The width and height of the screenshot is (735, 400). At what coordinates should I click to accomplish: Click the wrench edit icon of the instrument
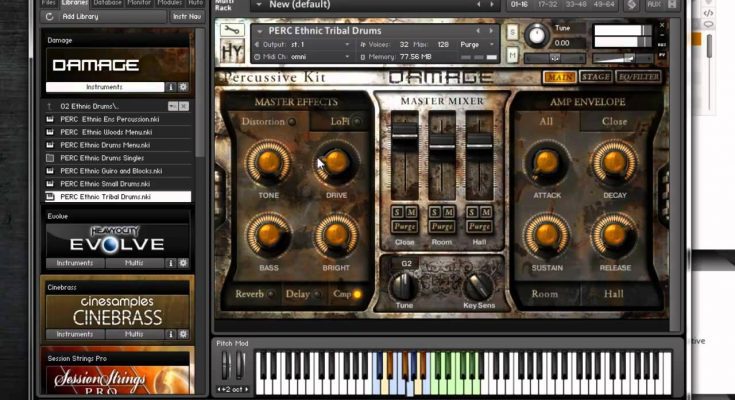(231, 29)
